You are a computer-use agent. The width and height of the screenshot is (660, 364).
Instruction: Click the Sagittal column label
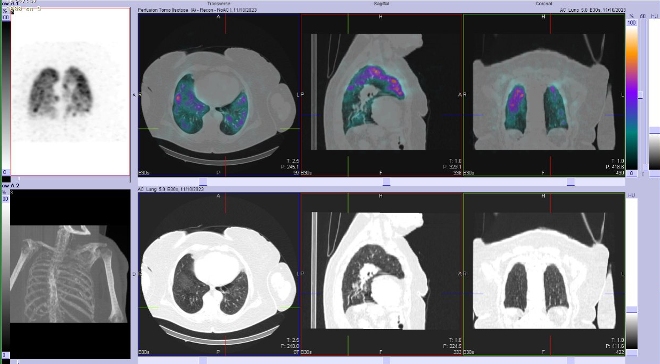click(x=381, y=3)
